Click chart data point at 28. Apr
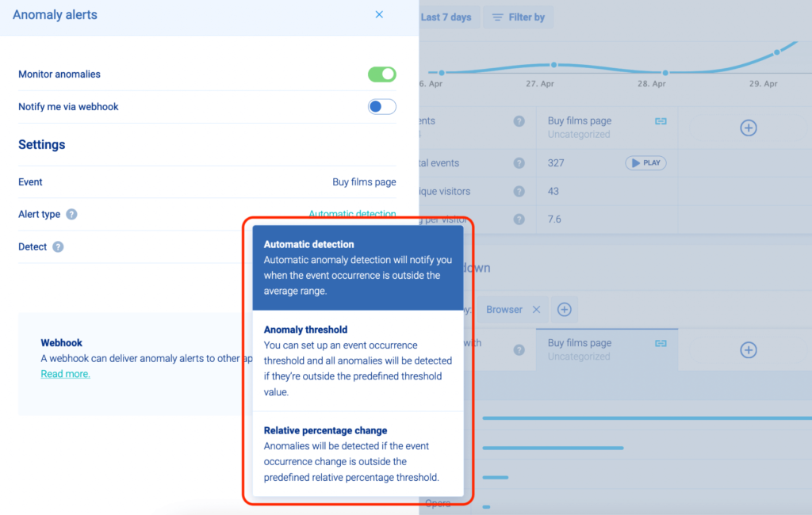Image resolution: width=812 pixels, height=515 pixels. 665,72
